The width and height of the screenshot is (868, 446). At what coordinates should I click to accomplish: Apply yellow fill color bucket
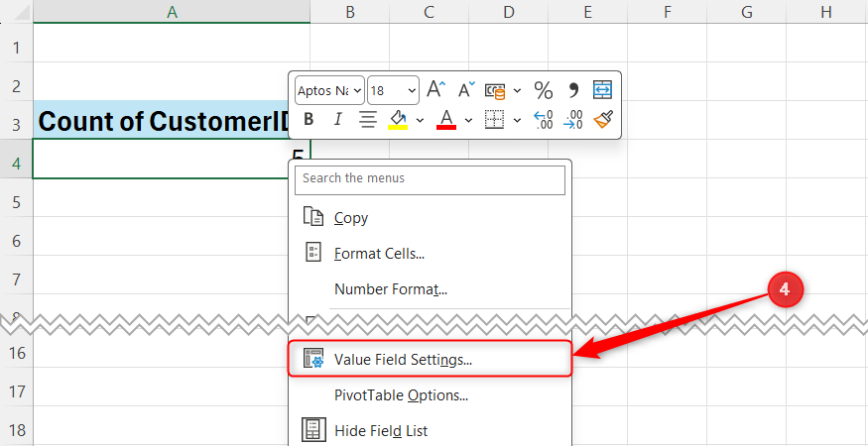click(398, 119)
